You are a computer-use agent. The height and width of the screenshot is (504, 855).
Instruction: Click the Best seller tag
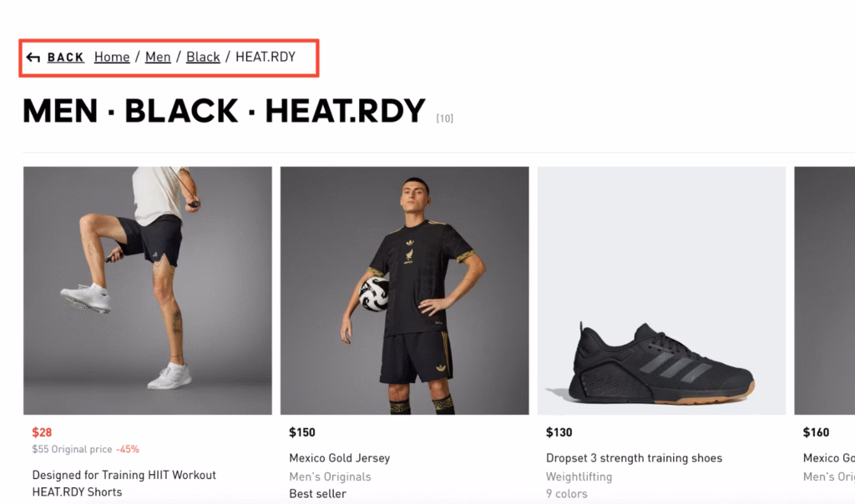(x=317, y=493)
